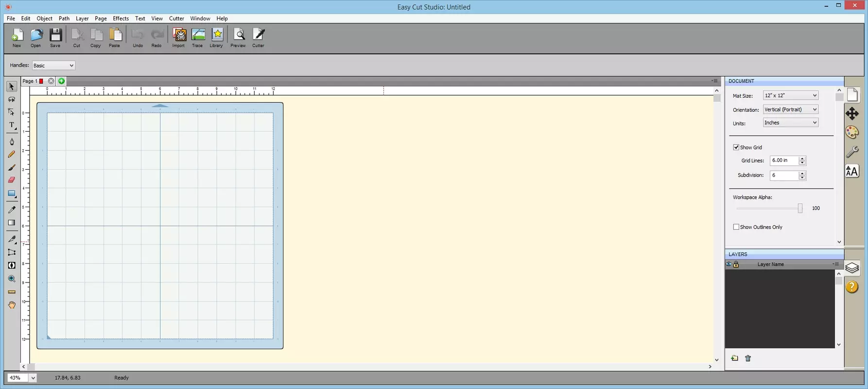
Task: Open the Document page panel icon
Action: pyautogui.click(x=852, y=94)
